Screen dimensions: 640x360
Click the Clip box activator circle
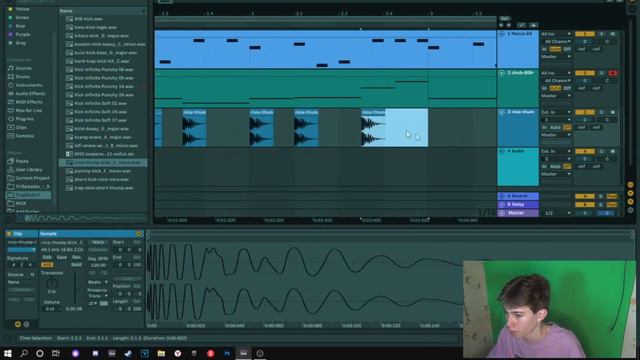point(9,234)
